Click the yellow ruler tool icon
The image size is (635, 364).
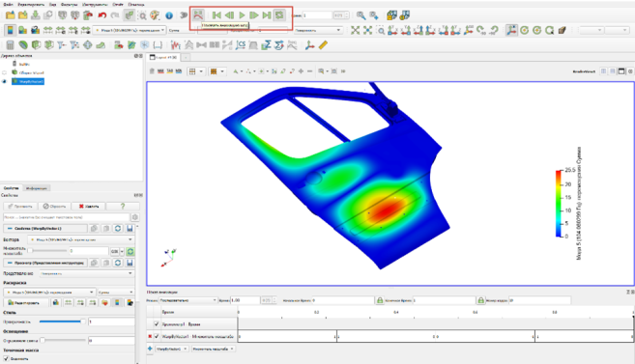coord(323,45)
